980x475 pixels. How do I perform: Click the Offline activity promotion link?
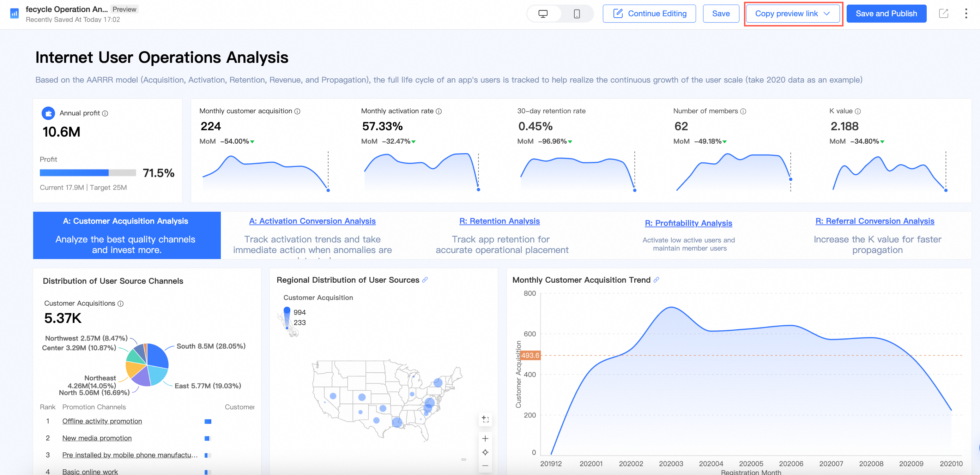coord(102,421)
